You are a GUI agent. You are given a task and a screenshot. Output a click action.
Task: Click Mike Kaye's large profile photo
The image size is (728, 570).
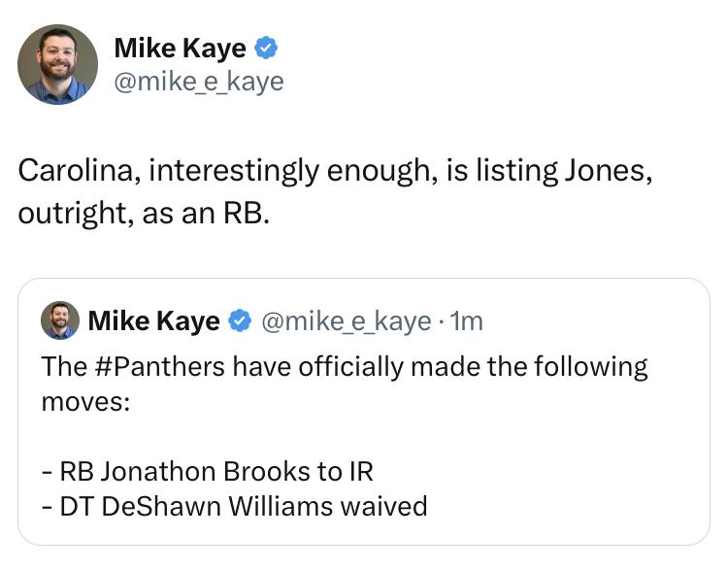(x=57, y=64)
